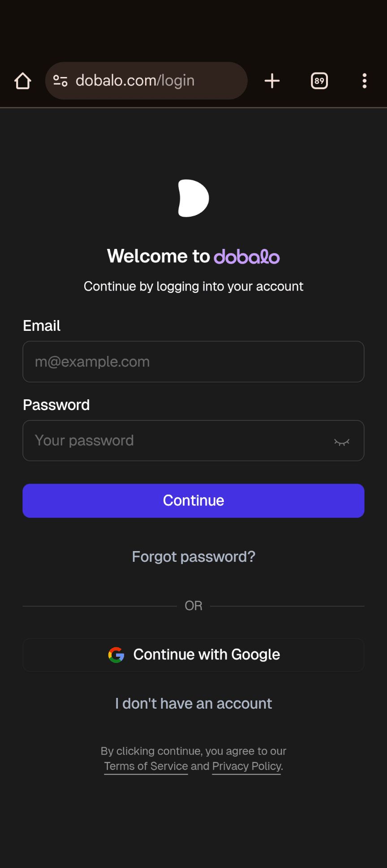Sign in via Continue with Google
Screen dimensions: 387x868
(193, 655)
